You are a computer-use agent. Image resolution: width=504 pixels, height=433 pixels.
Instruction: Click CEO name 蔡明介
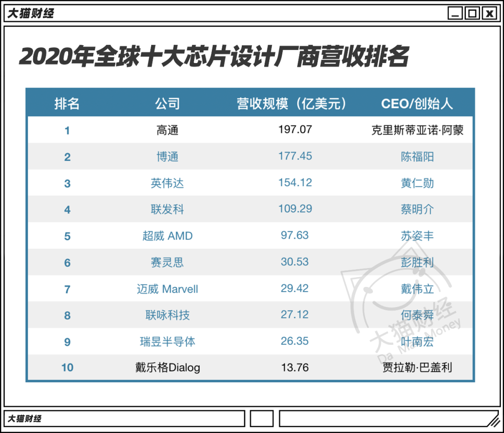point(417,210)
